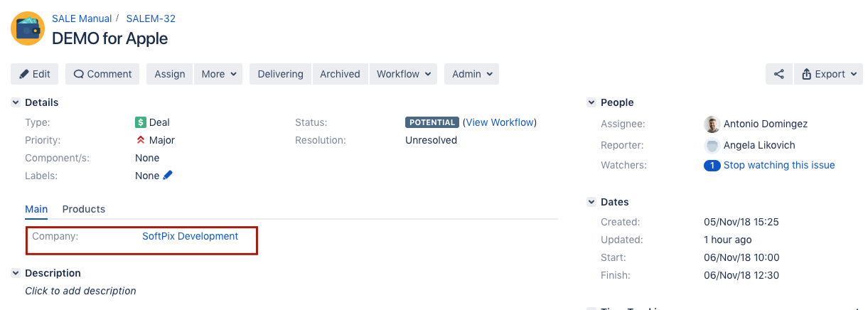This screenshot has height=310, width=868.
Task: Collapse the Description section
Action: pyautogui.click(x=16, y=273)
